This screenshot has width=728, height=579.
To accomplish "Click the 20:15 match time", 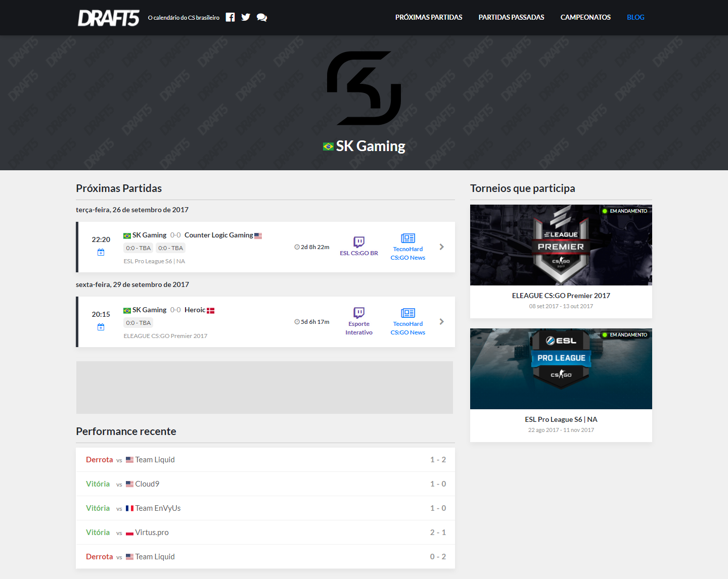I will [101, 314].
